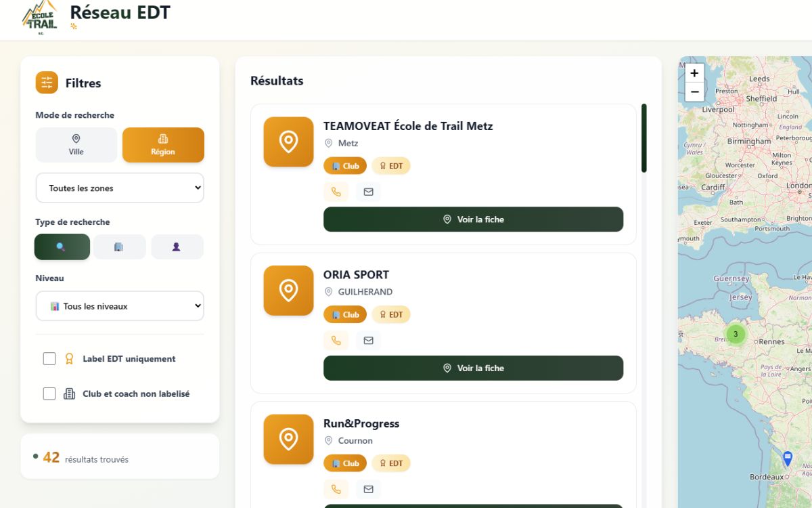Switch search mode to Ville
Image resolution: width=812 pixels, height=508 pixels.
76,145
